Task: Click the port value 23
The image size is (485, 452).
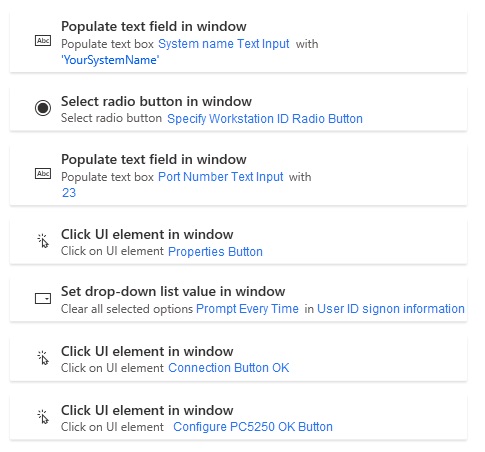Action: click(x=69, y=193)
